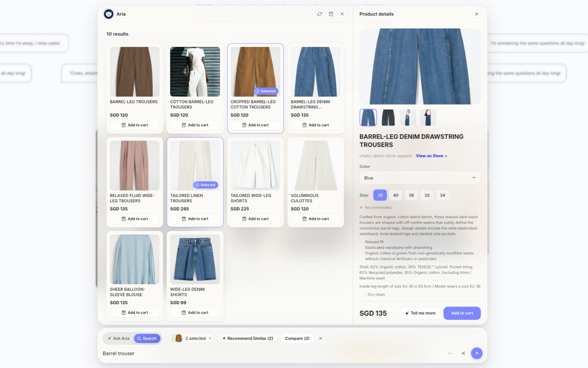
Task: Click Compare (2) button
Action: [x=297, y=338]
